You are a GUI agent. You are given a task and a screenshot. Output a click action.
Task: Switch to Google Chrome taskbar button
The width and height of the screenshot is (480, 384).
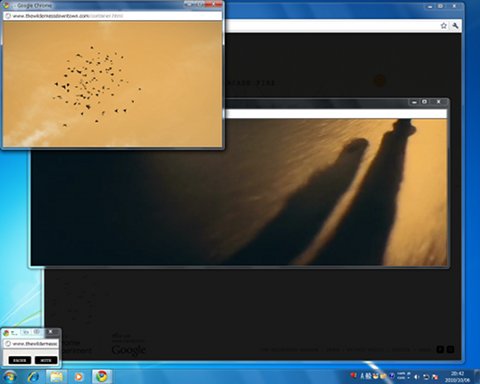102,377
